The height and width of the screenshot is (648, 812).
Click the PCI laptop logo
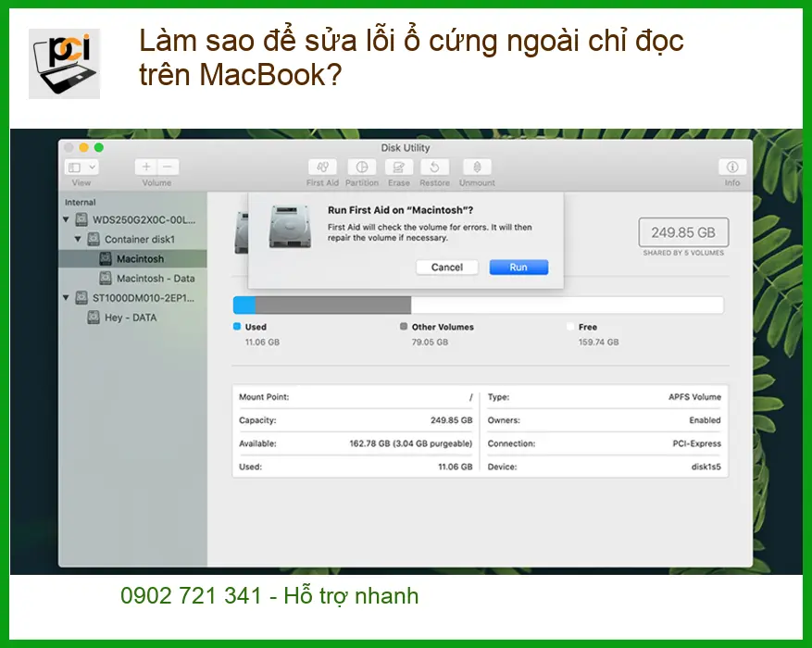64,64
